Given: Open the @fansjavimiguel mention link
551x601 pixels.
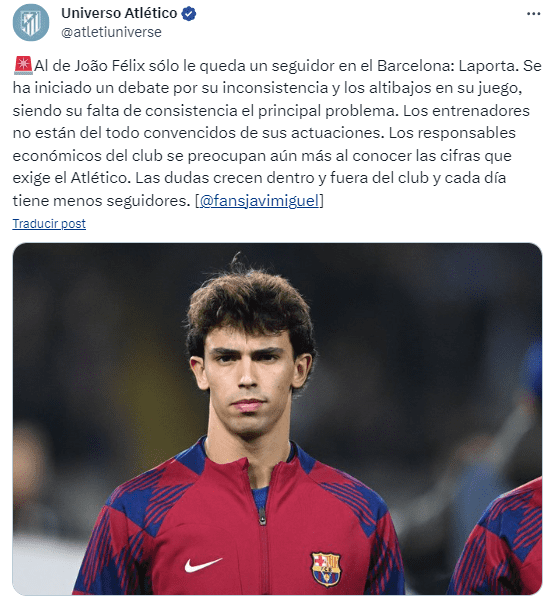Looking at the screenshot, I should click(x=259, y=200).
